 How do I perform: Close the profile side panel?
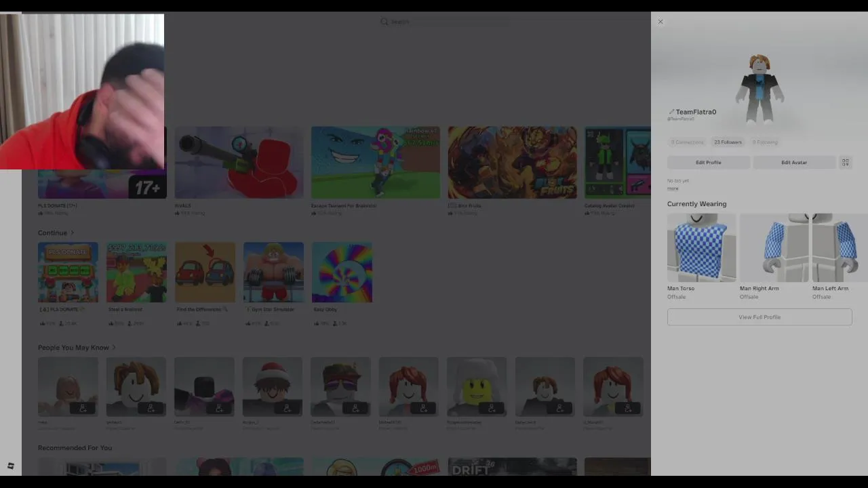point(660,22)
